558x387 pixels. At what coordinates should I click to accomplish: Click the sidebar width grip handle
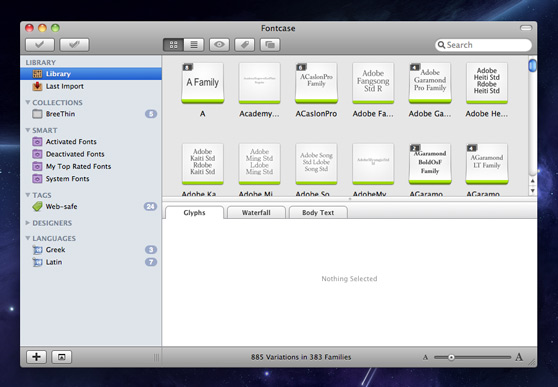(156, 357)
